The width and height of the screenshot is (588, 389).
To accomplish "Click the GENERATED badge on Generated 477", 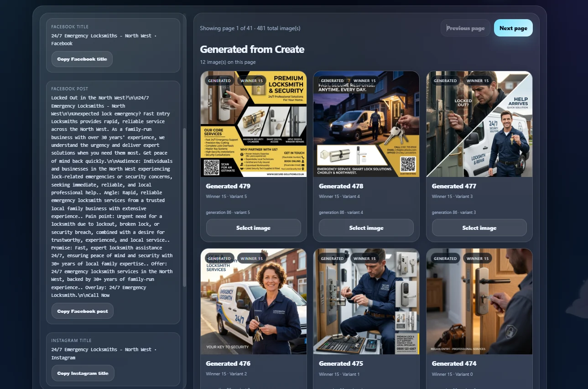I will point(446,81).
